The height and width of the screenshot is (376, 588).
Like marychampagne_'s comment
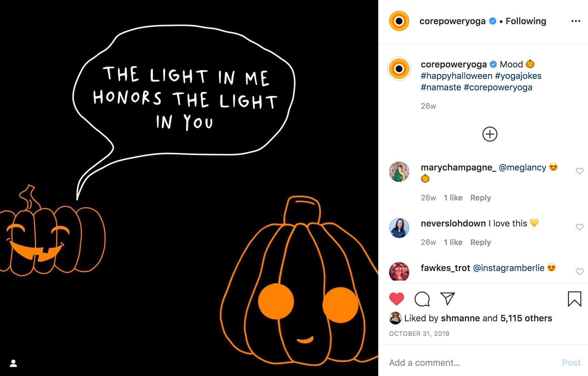[x=579, y=171]
